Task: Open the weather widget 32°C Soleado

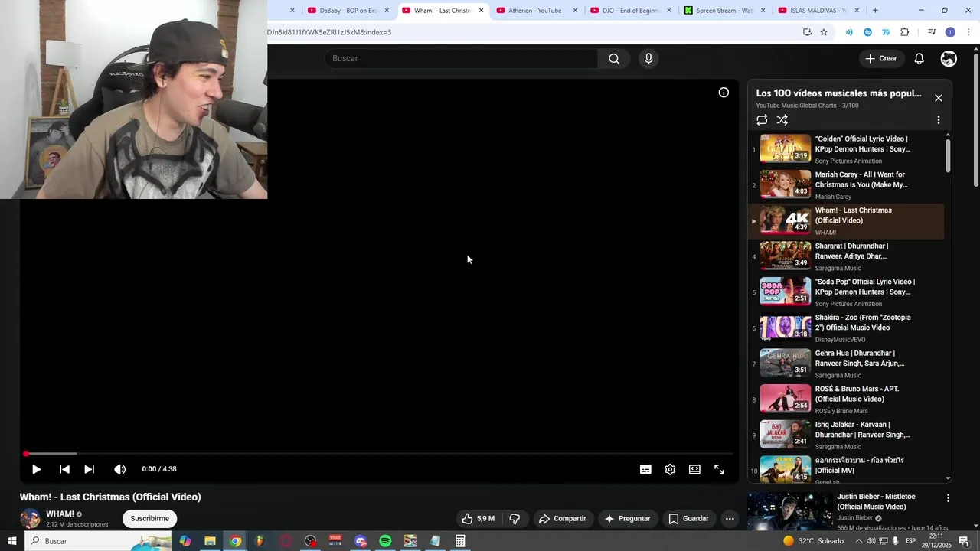Action: (813, 541)
